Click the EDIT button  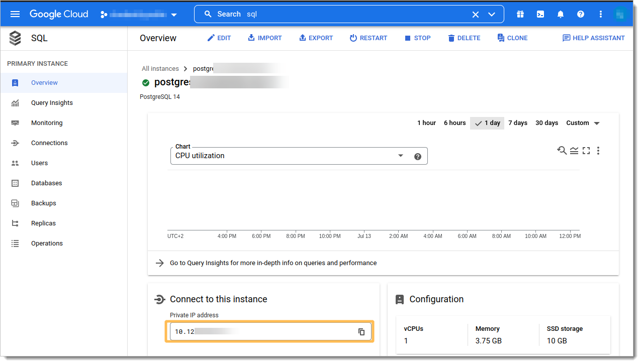(x=219, y=38)
